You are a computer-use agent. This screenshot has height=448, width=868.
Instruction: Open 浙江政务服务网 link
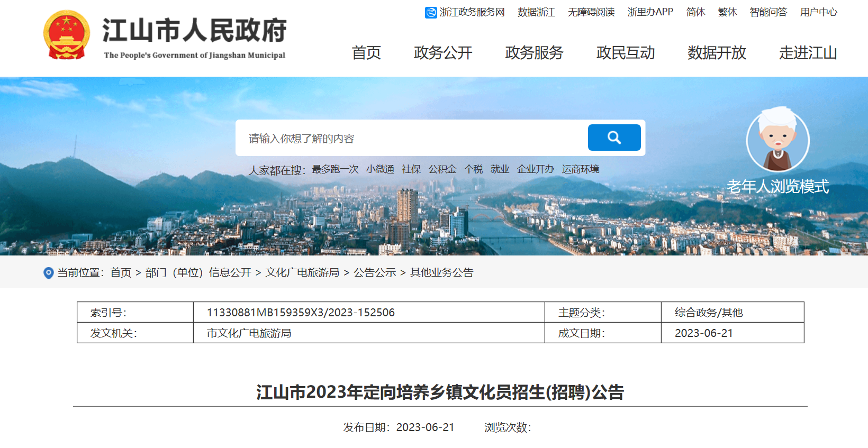click(x=472, y=12)
